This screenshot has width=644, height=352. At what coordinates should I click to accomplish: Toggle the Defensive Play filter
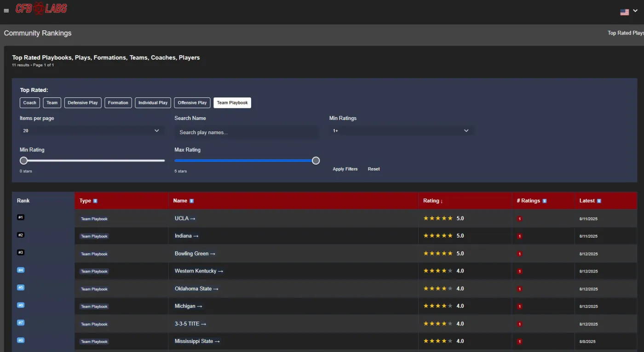tap(83, 103)
